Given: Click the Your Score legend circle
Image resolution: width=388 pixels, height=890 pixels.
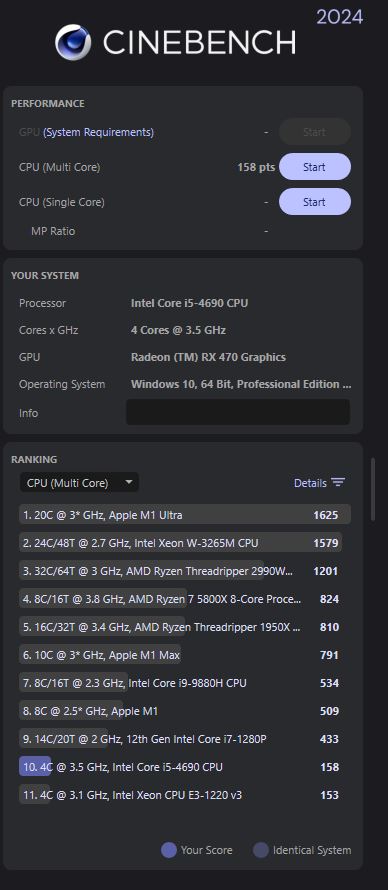Looking at the screenshot, I should coord(168,850).
